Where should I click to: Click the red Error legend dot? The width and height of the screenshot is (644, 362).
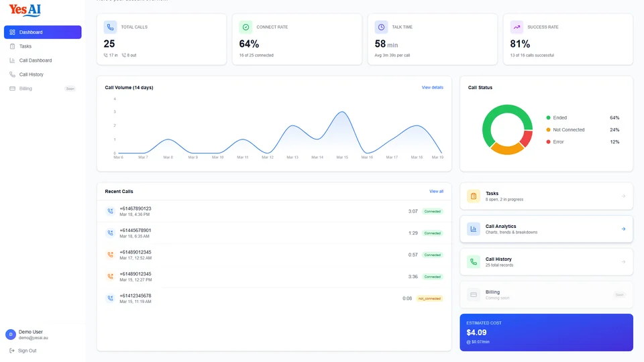(548, 142)
